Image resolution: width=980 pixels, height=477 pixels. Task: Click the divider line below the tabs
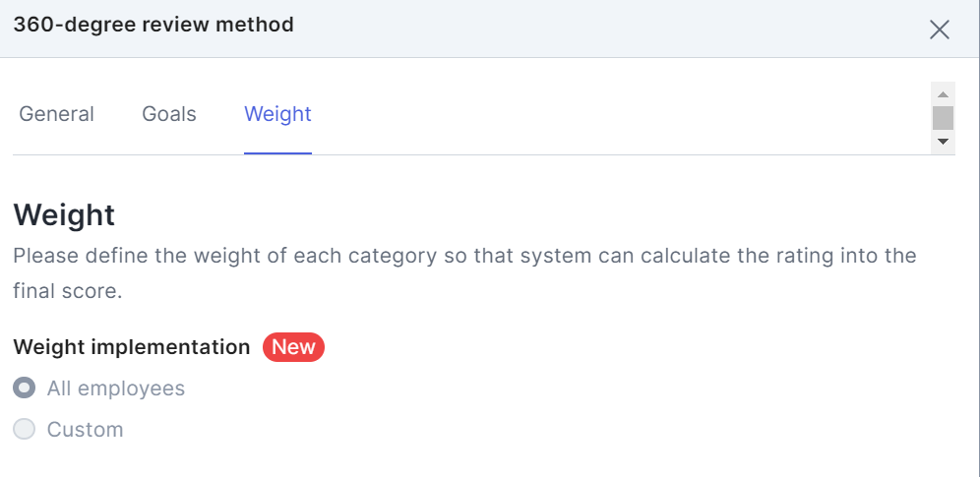(x=590, y=154)
